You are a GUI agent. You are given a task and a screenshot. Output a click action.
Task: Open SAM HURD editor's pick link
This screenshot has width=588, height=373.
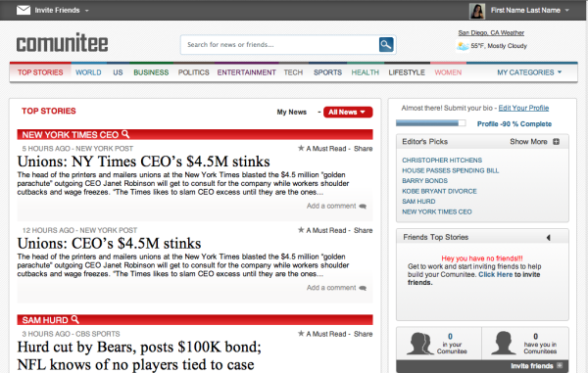tap(418, 201)
